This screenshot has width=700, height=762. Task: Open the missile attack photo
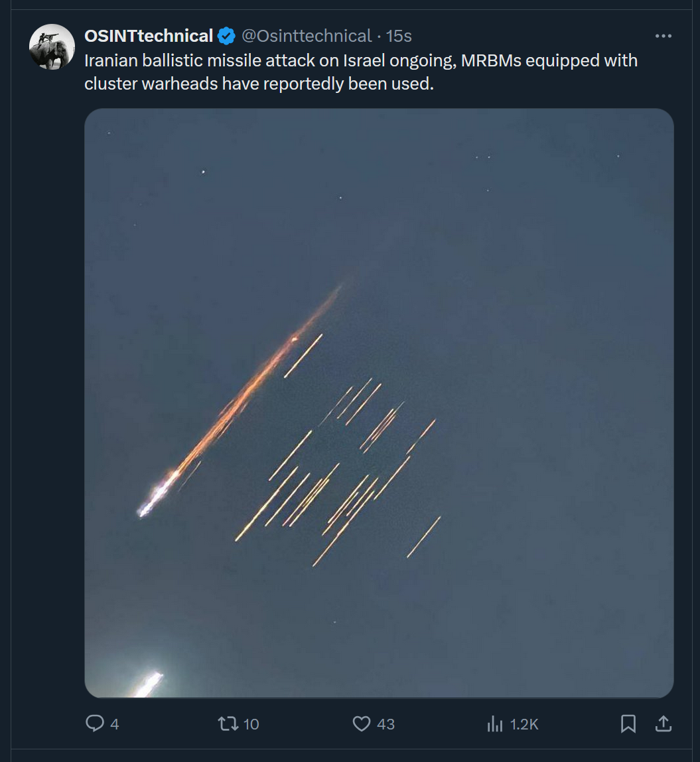coord(379,402)
